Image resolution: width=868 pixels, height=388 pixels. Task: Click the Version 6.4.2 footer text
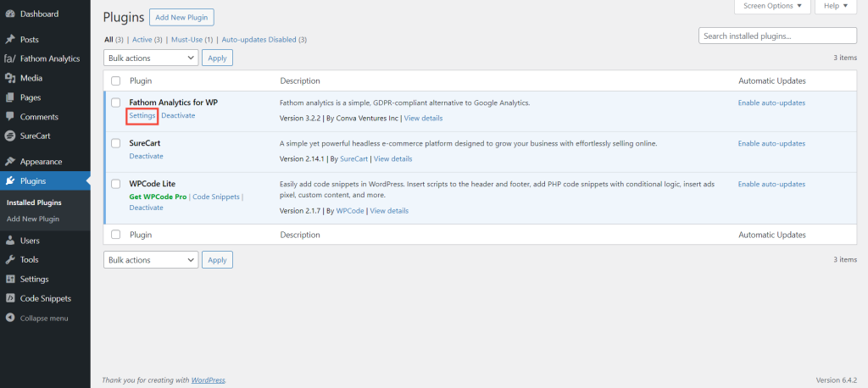coord(836,380)
